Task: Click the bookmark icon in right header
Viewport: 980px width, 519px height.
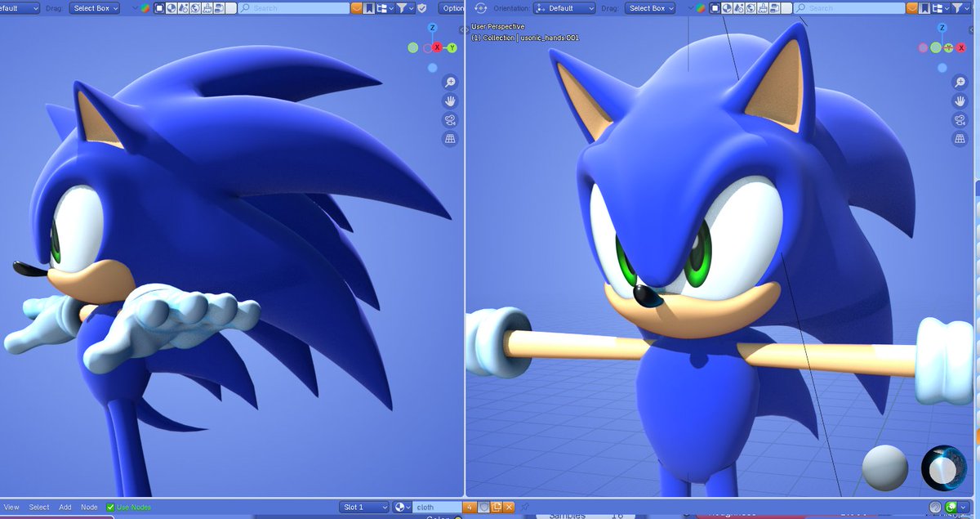Action: click(x=924, y=8)
